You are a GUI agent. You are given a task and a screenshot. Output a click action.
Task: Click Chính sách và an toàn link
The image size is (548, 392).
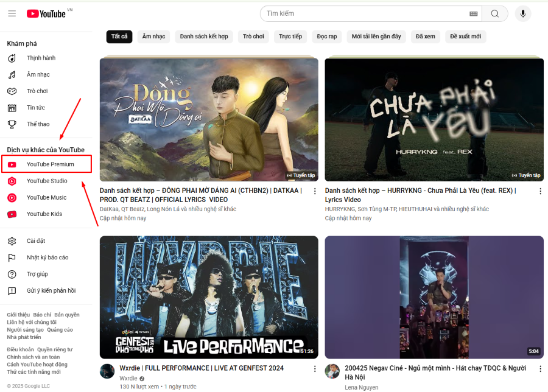tap(33, 357)
